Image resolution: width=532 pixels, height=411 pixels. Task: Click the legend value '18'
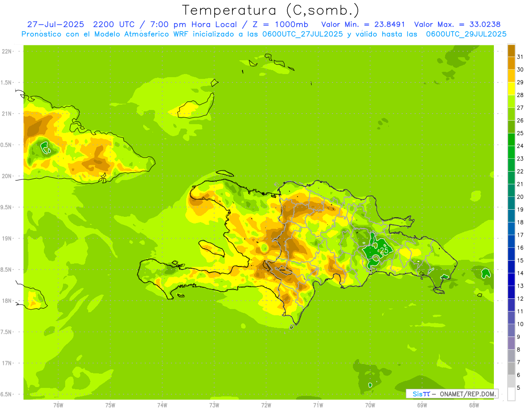tap(520, 222)
